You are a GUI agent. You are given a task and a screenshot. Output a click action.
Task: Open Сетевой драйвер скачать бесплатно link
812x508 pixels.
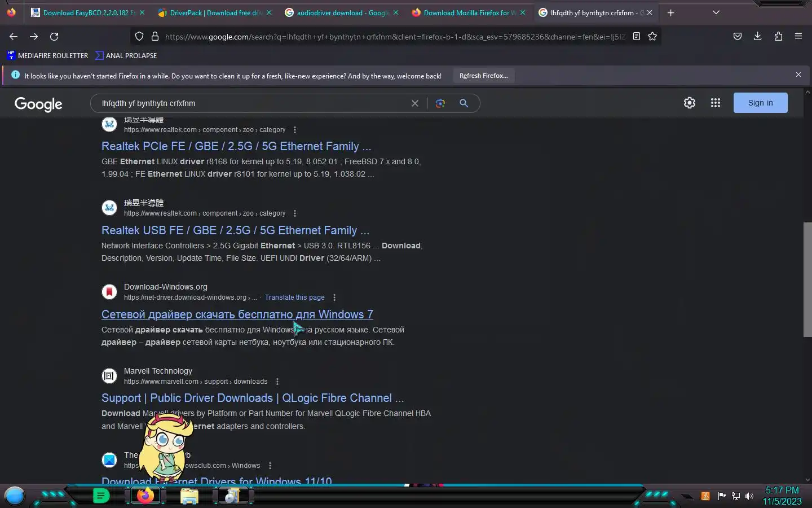tap(237, 314)
